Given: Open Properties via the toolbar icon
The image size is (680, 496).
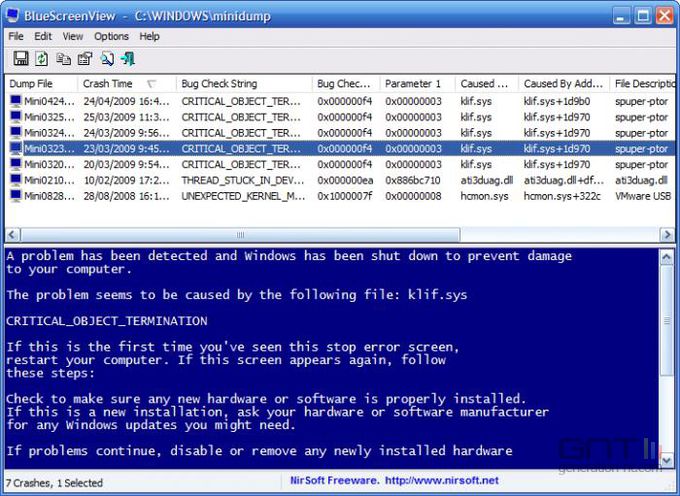Looking at the screenshot, I should (85, 59).
